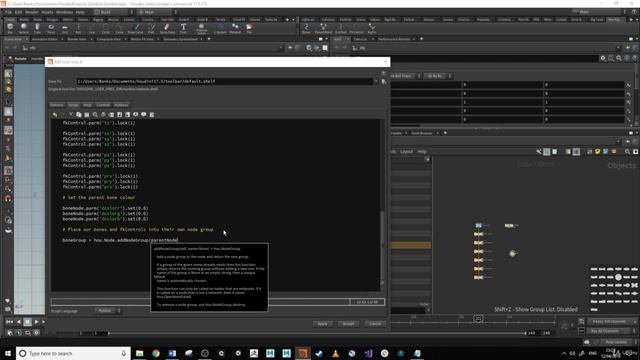Click the Type here to search box

(73, 353)
